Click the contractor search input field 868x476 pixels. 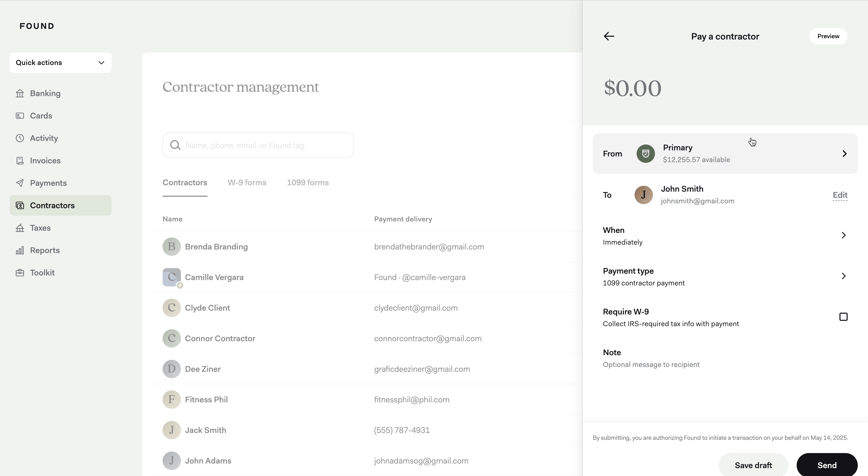258,145
